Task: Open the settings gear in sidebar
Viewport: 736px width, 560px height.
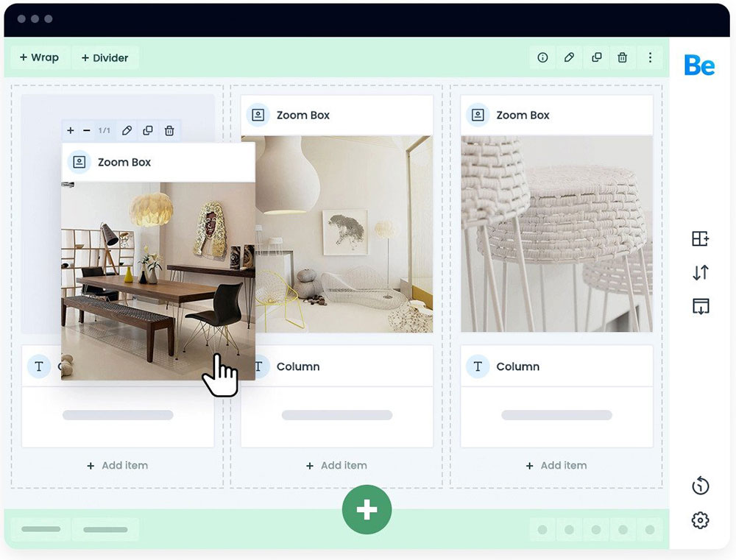Action: 700,520
